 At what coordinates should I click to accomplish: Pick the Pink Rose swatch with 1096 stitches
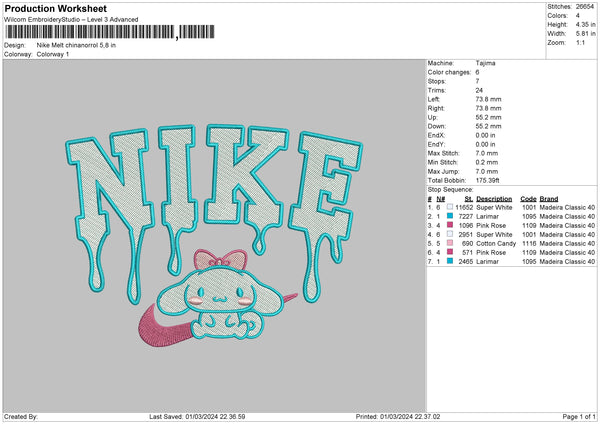[450, 225]
